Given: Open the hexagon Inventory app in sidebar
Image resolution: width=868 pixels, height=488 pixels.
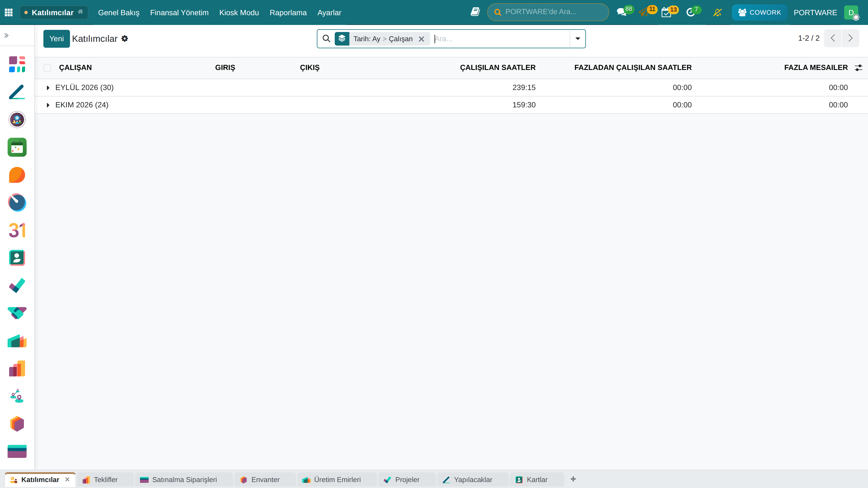Looking at the screenshot, I should 17,424.
